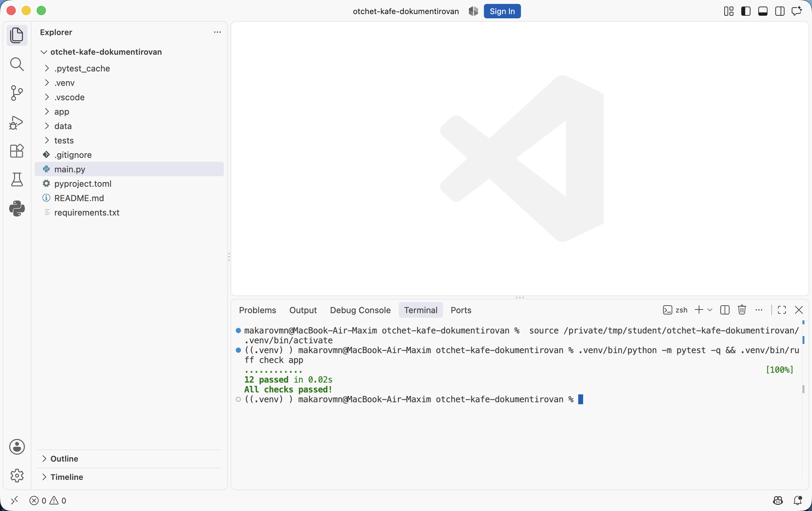The height and width of the screenshot is (511, 812).
Task: Switch to the Ports tab
Action: point(461,310)
